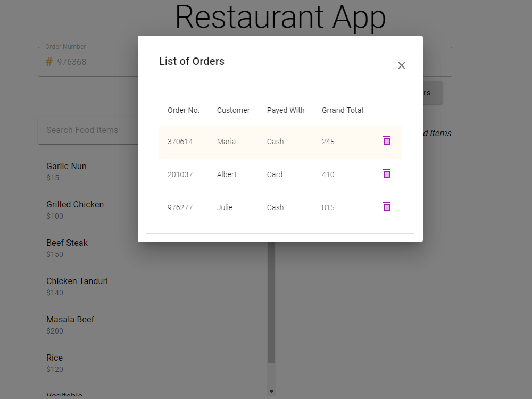Delete Maria's order 370614 with trash icon
The height and width of the screenshot is (399, 532).
point(386,141)
